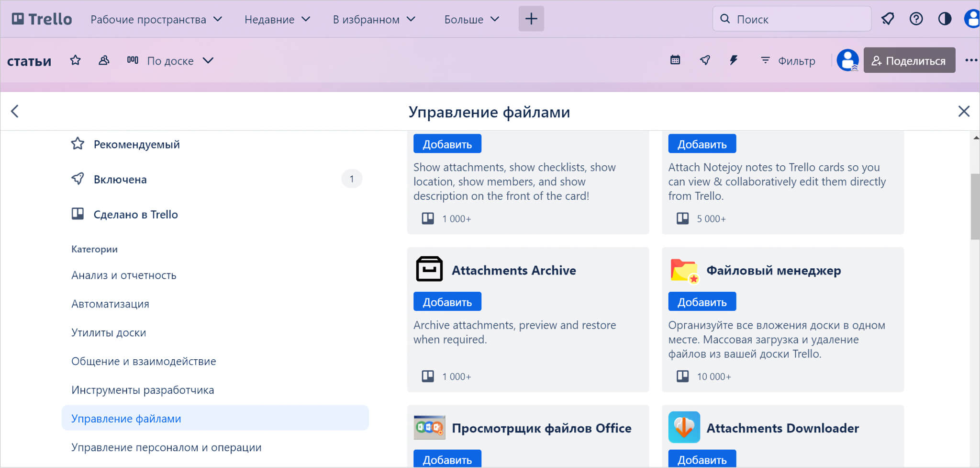Click the статьи board title
980x468 pixels.
pyautogui.click(x=29, y=61)
